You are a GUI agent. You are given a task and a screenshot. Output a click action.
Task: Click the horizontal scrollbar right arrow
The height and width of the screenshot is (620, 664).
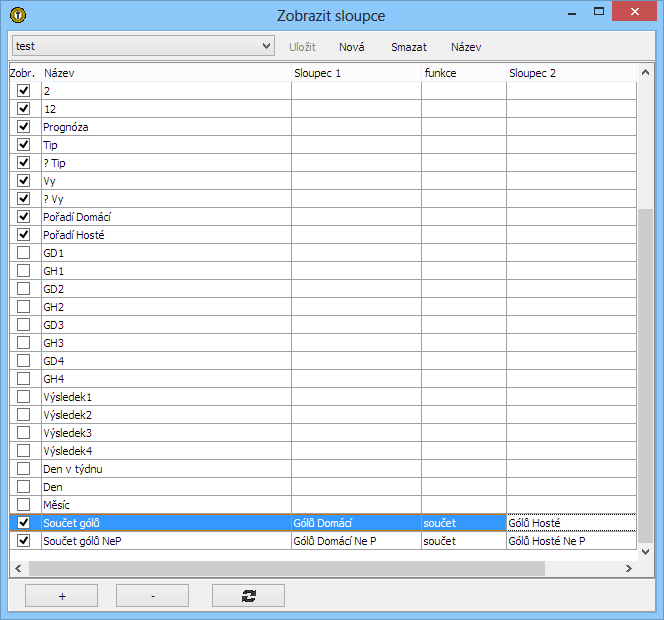click(629, 568)
